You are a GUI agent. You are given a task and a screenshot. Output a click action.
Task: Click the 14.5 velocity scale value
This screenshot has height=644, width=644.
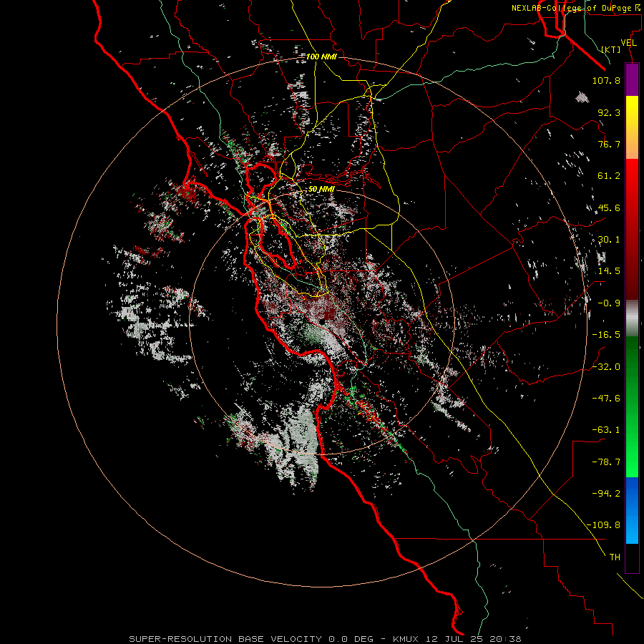coord(609,271)
